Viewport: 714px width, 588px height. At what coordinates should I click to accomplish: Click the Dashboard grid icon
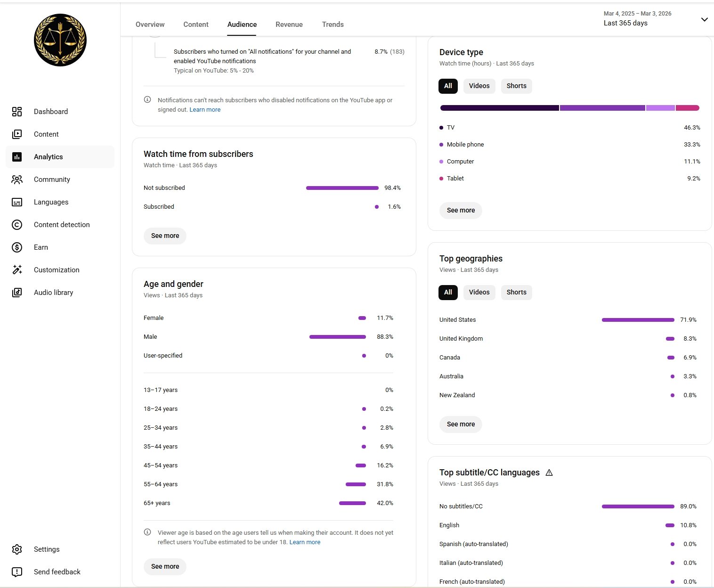(x=17, y=112)
